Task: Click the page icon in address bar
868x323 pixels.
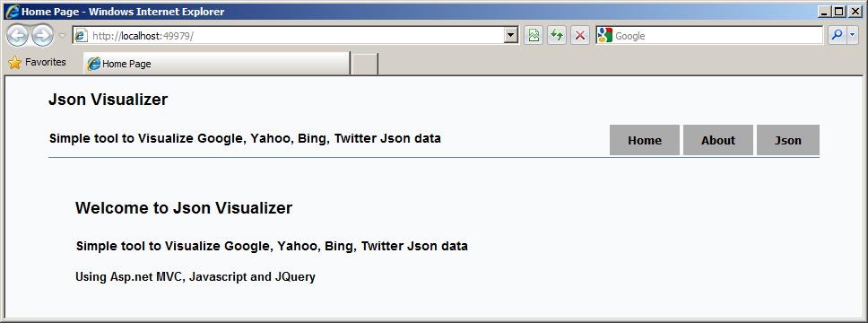Action: [x=82, y=36]
